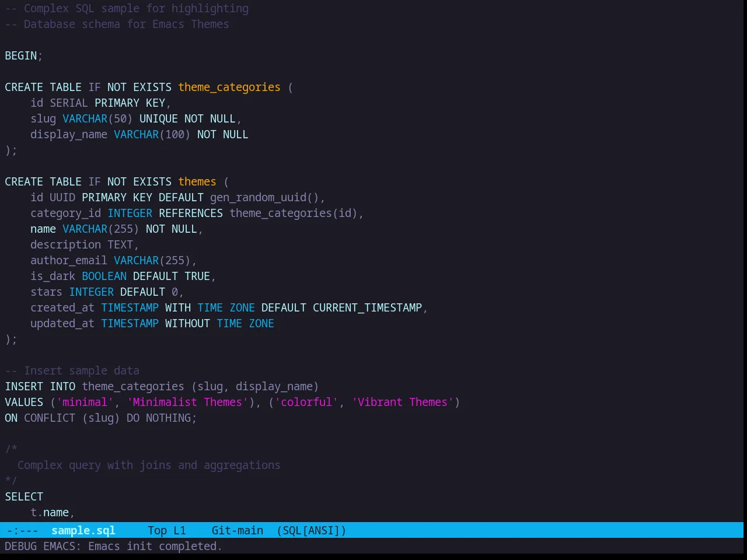Click author_email column name
Viewport: 747px width, 560px height.
[69, 260]
